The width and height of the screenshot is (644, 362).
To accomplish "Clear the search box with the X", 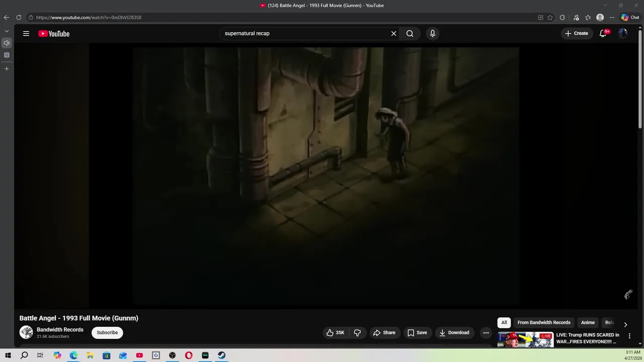I will pyautogui.click(x=394, y=34).
